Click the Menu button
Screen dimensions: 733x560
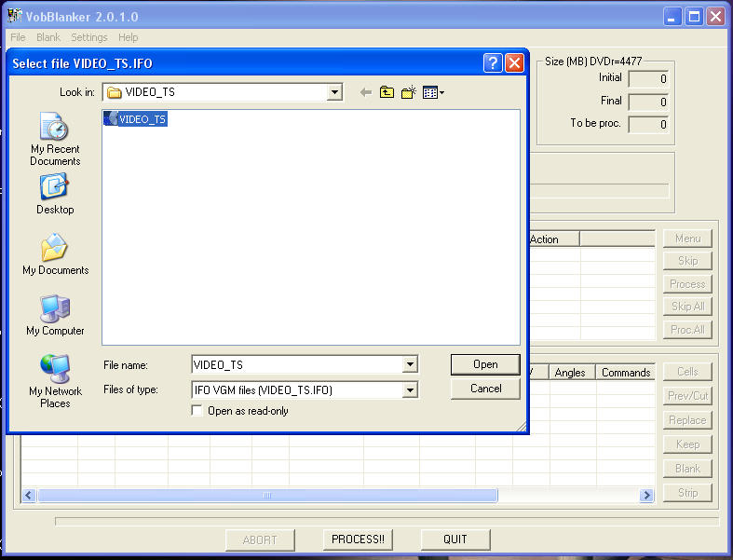(x=687, y=239)
